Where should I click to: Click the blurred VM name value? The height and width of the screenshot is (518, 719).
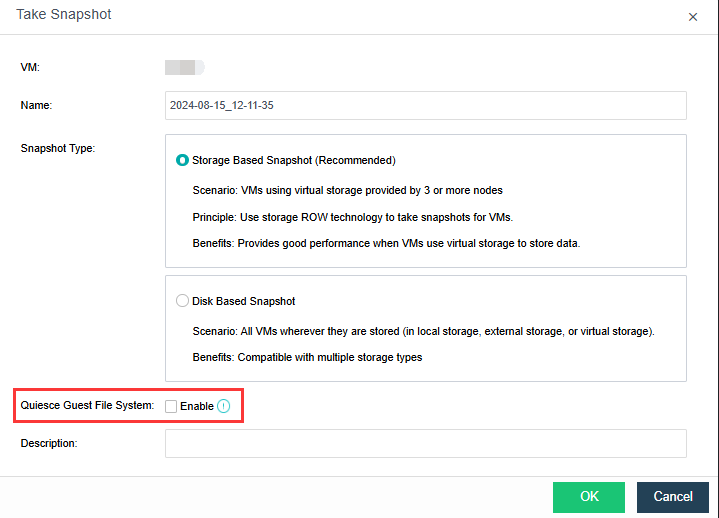tap(184, 67)
